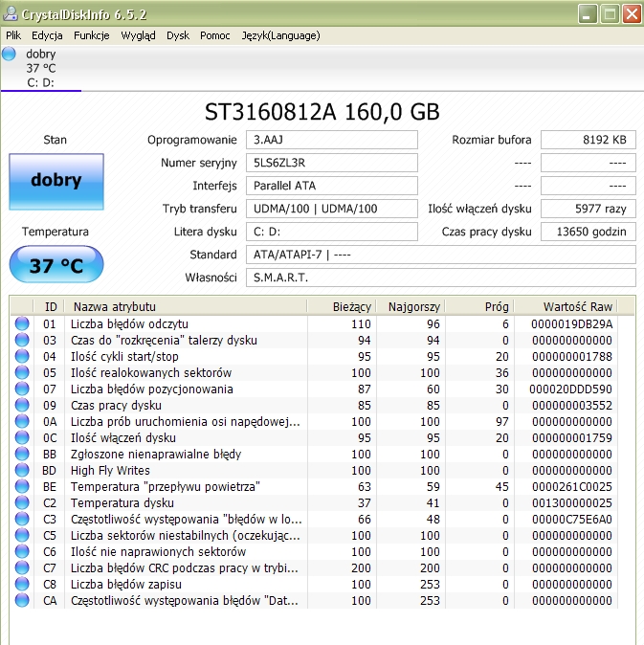Click the status orb for attribute 09
Viewport: 644px width, 645px height.
click(x=22, y=405)
